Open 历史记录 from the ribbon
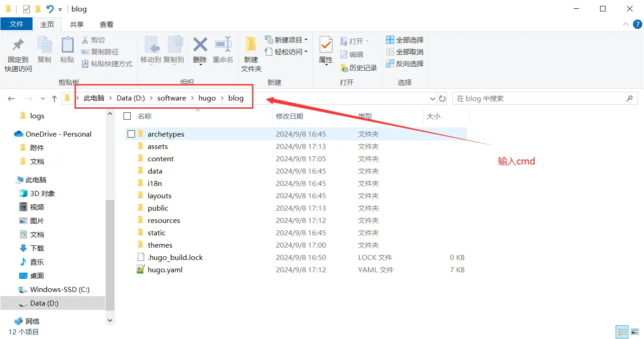The image size is (644, 339). 359,68
